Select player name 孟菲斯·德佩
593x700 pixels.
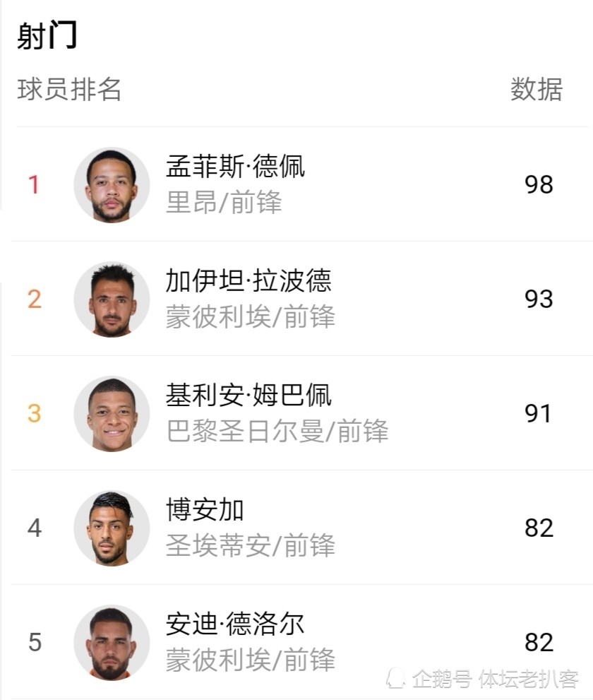pos(235,166)
